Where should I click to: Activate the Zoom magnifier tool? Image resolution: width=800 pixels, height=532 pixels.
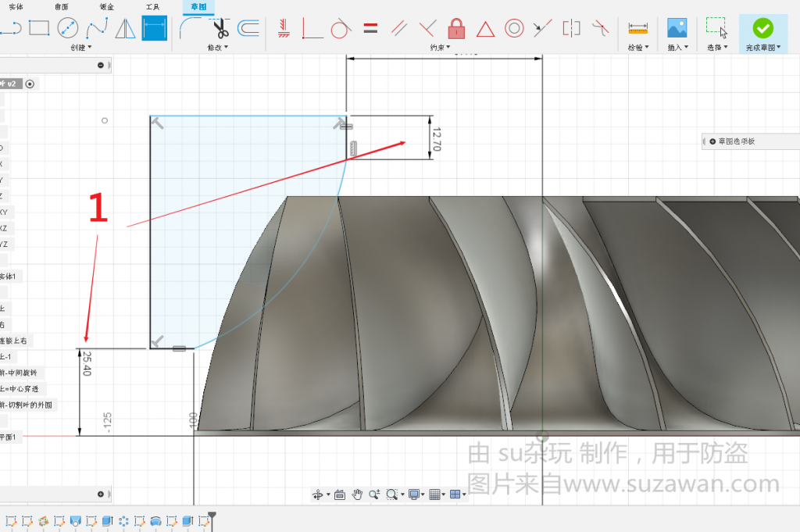point(374,495)
